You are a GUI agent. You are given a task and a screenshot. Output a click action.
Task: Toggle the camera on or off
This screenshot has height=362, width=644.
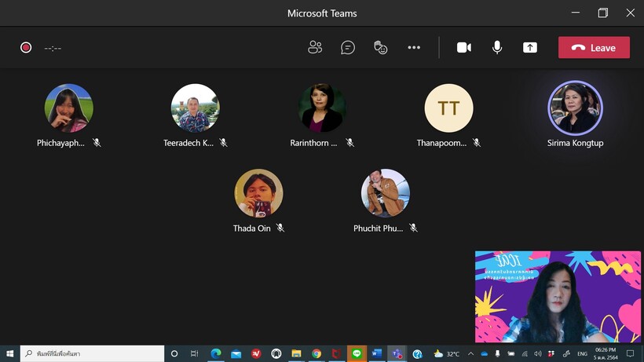click(464, 47)
